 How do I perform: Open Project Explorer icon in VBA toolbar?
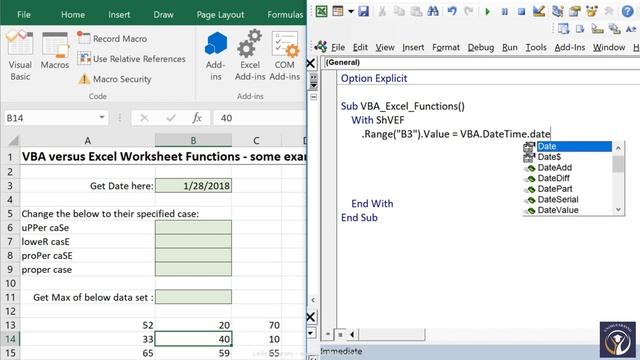(x=558, y=11)
